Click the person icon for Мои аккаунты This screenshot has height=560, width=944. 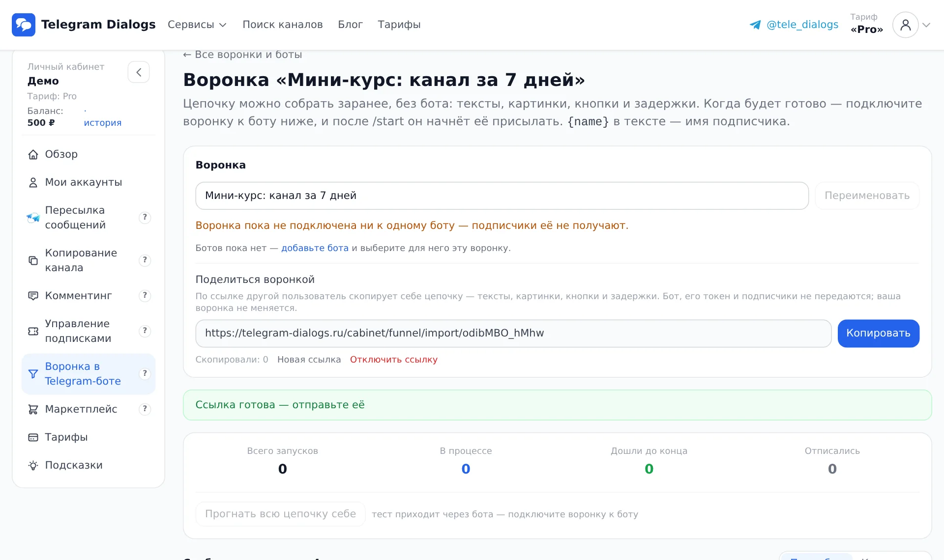[x=33, y=183]
